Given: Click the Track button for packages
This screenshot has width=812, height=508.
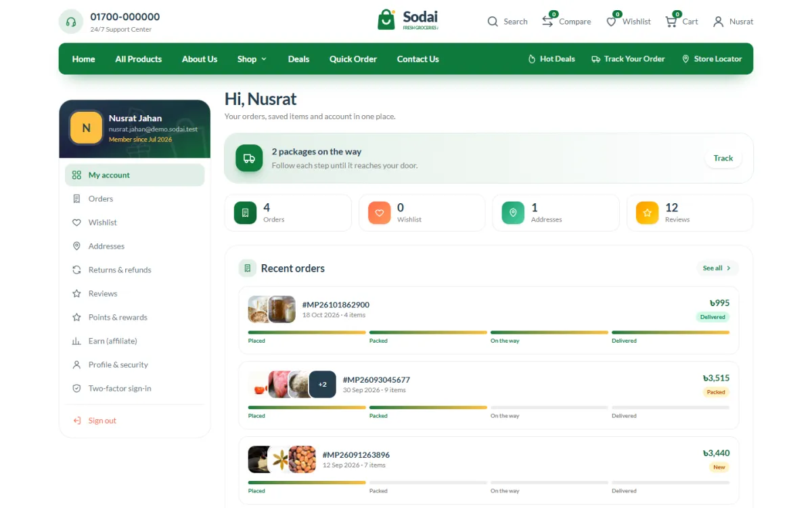Looking at the screenshot, I should click(x=723, y=158).
